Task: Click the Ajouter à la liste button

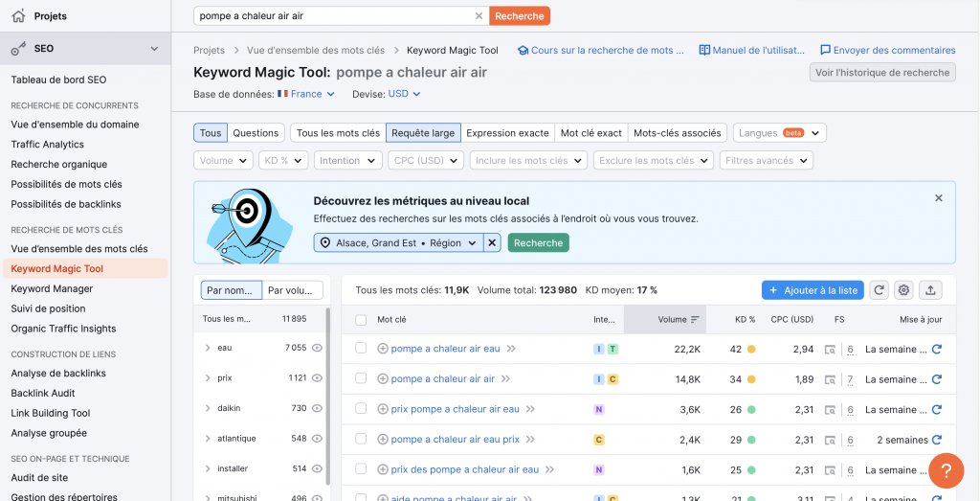Action: [813, 290]
